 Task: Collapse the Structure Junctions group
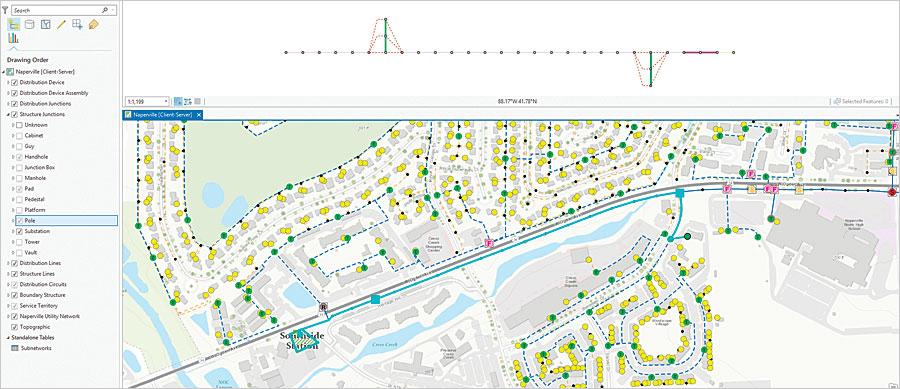point(8,114)
